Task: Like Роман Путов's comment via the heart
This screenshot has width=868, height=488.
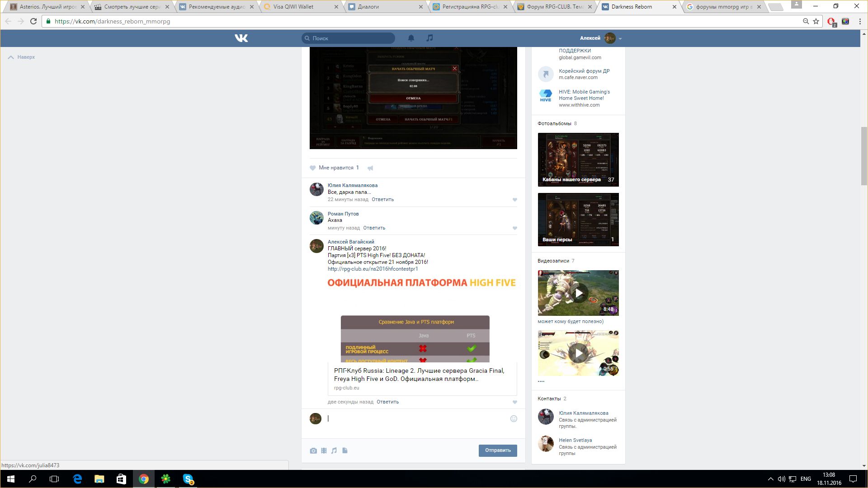Action: tap(514, 228)
